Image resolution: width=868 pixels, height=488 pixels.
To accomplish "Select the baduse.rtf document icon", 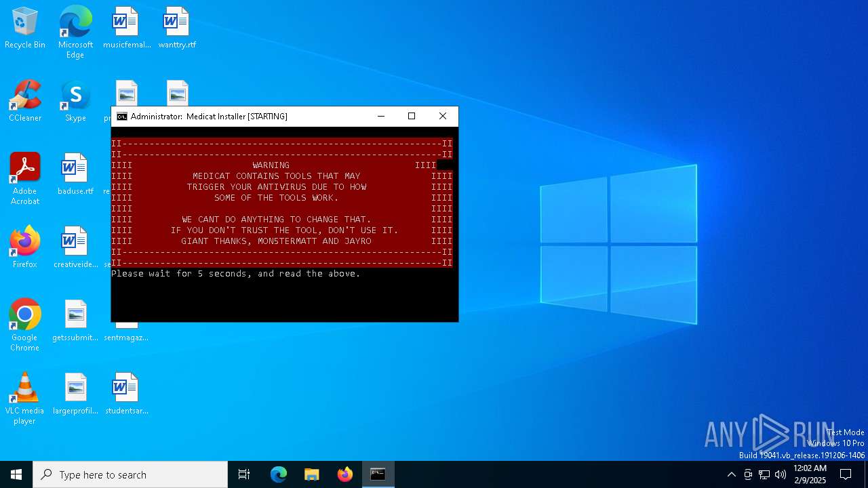I will click(x=75, y=175).
